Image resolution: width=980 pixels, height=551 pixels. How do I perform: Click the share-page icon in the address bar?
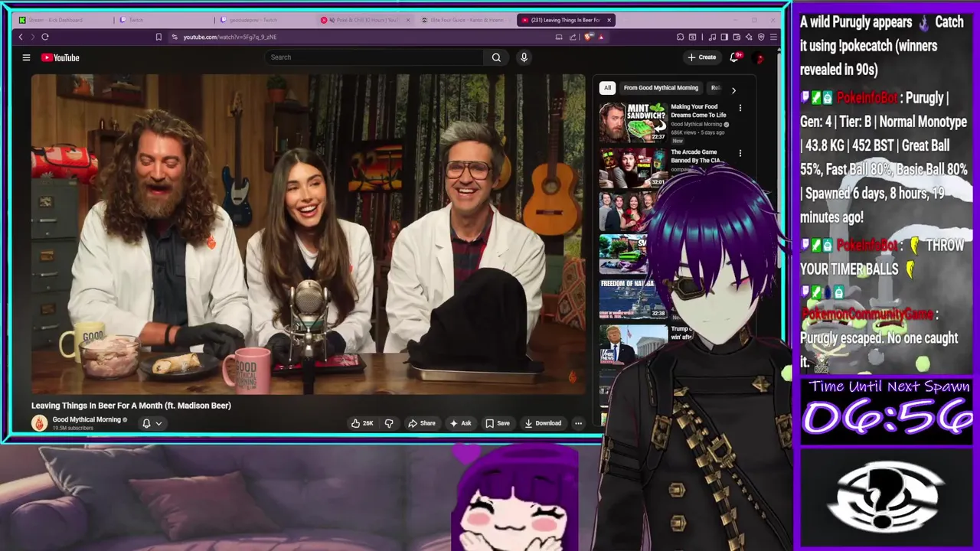(573, 37)
